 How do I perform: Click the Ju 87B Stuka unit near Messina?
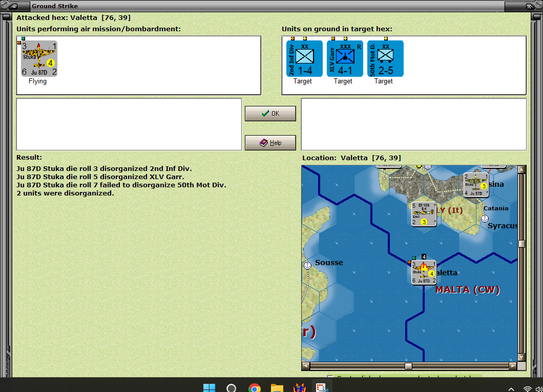pos(476,185)
